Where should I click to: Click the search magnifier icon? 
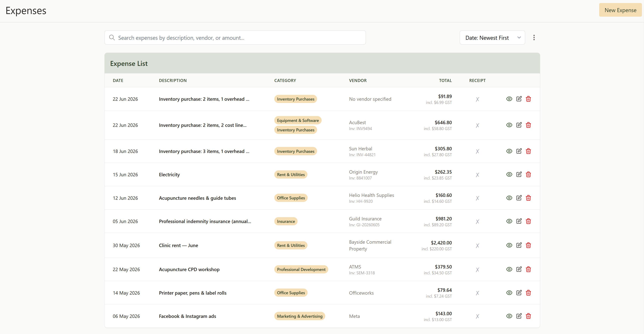point(112,37)
